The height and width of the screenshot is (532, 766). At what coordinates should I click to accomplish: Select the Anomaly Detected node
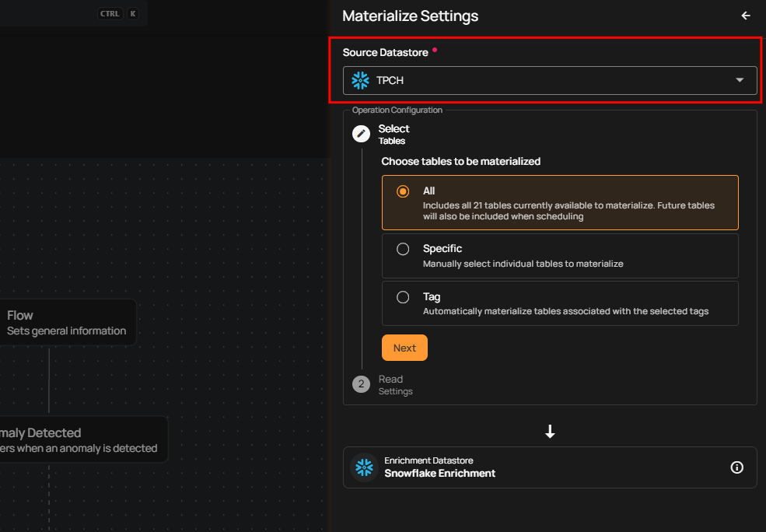tap(78, 440)
